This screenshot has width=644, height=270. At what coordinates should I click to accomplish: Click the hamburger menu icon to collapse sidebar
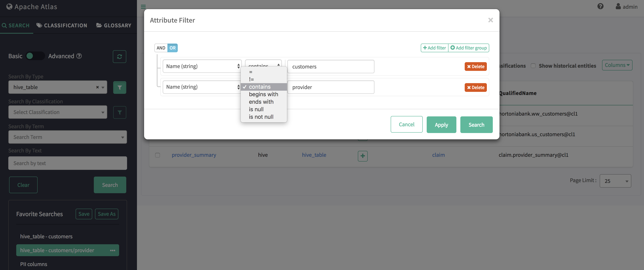143,7
